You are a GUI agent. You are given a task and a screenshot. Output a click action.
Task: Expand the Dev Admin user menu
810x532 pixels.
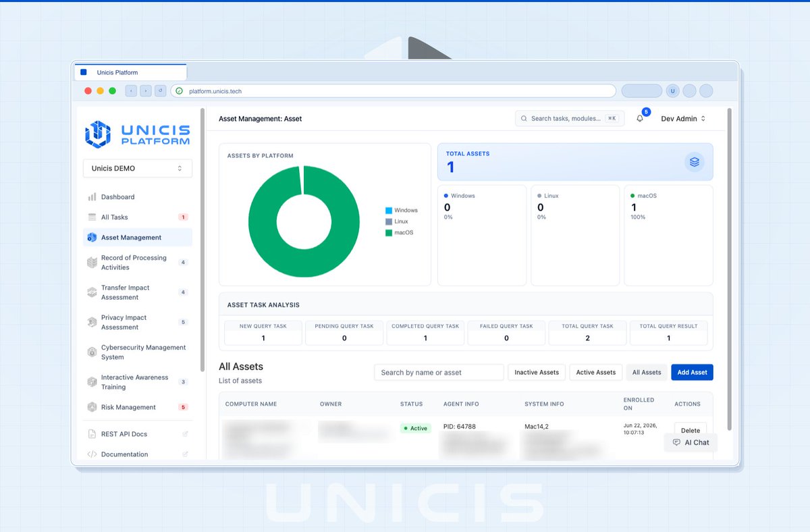pos(683,119)
